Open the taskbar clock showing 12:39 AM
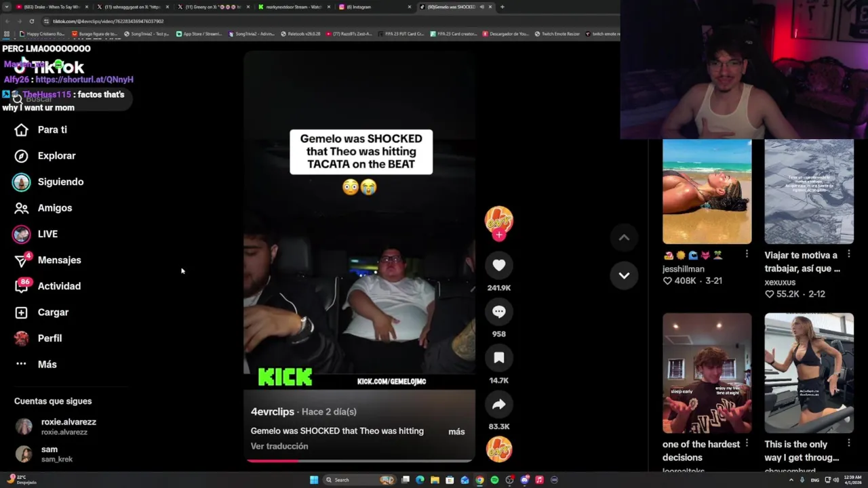868x488 pixels. (x=852, y=480)
